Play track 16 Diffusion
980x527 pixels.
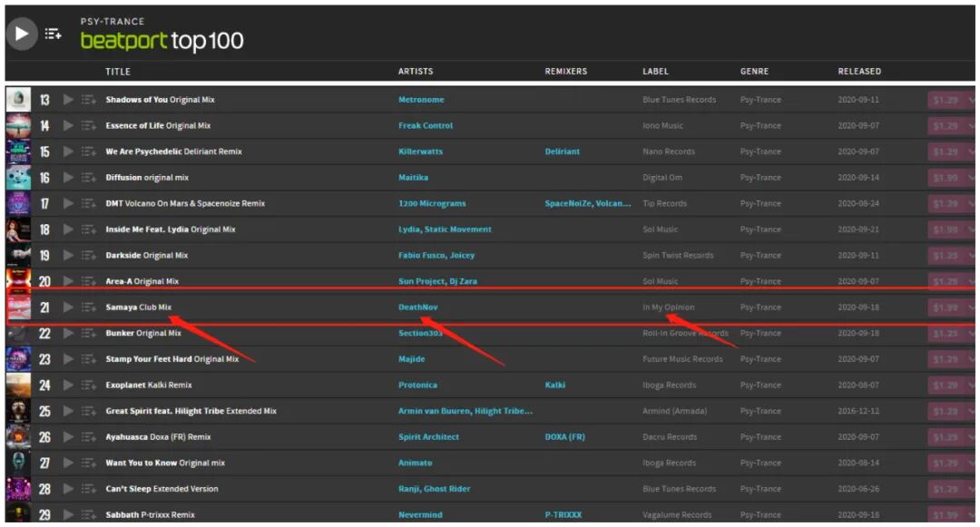coord(68,178)
